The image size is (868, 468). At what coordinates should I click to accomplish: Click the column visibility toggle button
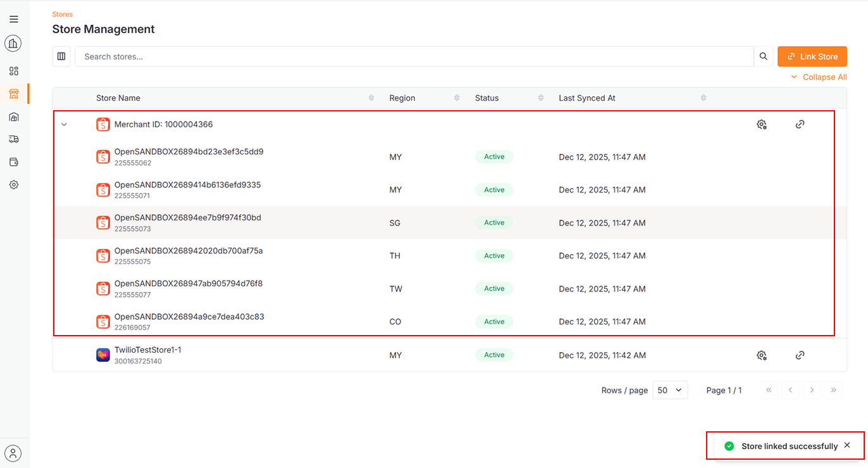[61, 56]
